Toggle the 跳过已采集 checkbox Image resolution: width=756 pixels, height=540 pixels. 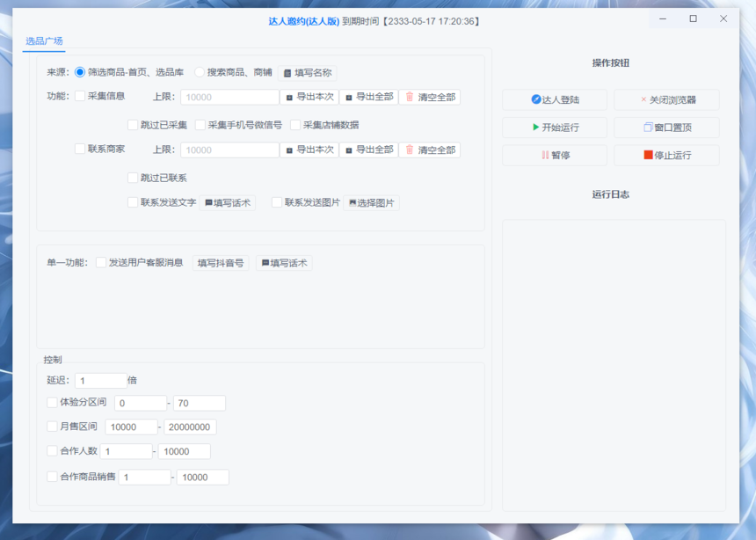tap(133, 125)
